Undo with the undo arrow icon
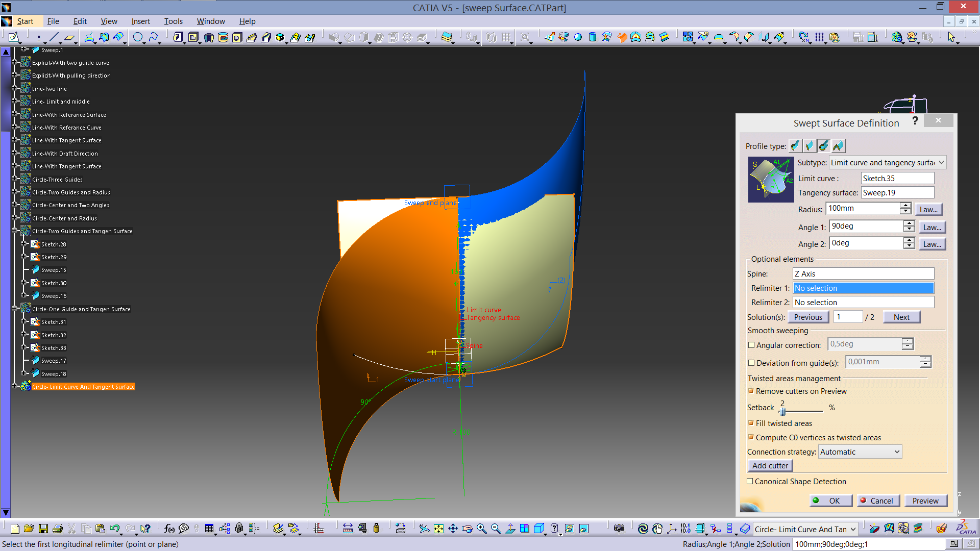Image resolution: width=980 pixels, height=551 pixels. point(115,529)
